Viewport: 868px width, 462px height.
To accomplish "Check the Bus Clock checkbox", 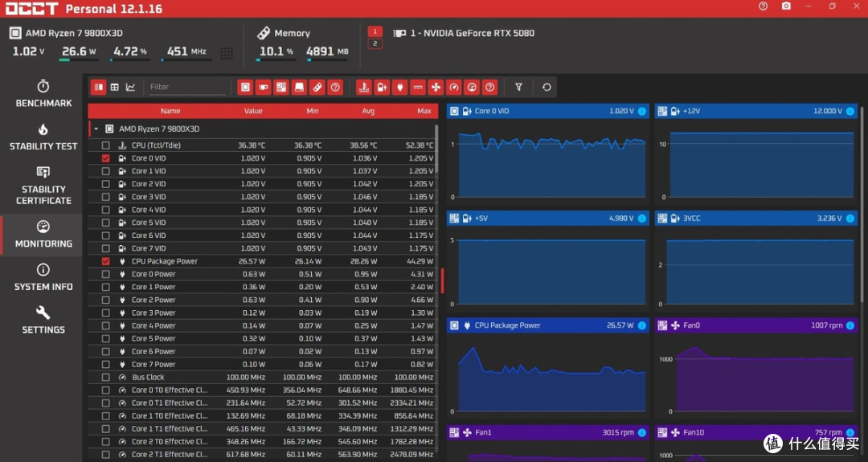I will (x=106, y=378).
